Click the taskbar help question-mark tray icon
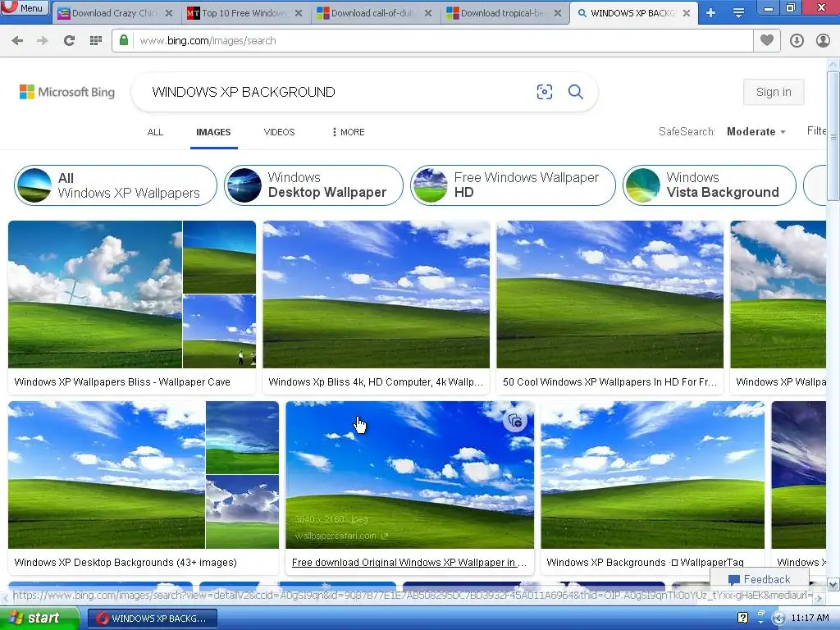Image resolution: width=840 pixels, height=630 pixels. pyautogui.click(x=742, y=618)
